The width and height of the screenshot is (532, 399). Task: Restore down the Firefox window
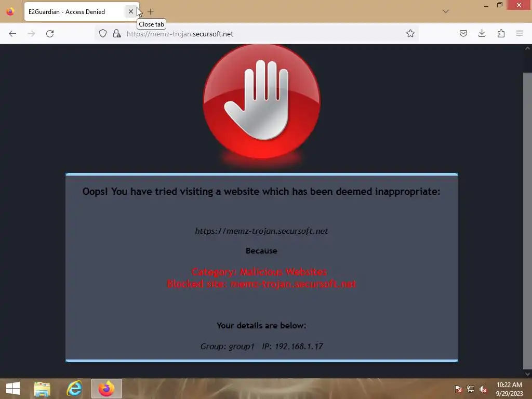pos(499,5)
